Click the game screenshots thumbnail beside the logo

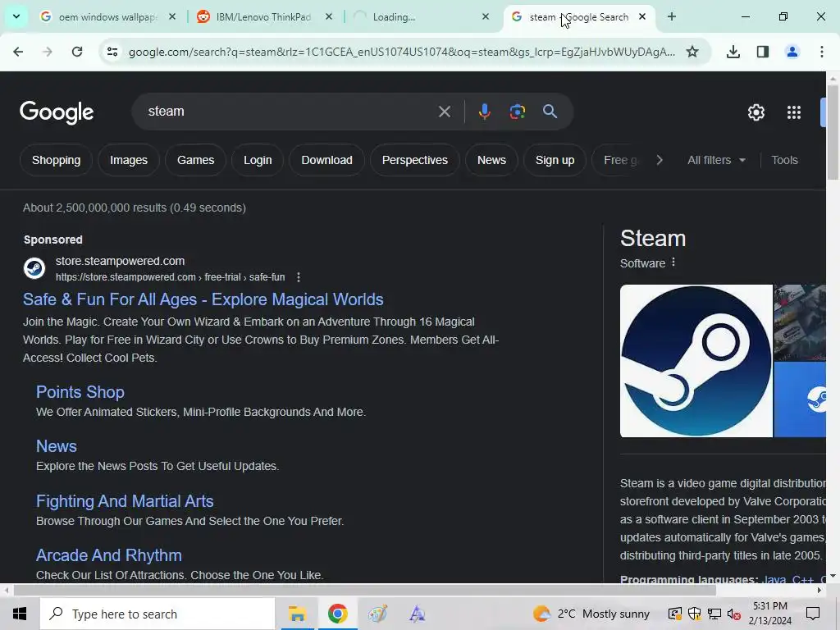pyautogui.click(x=800, y=322)
